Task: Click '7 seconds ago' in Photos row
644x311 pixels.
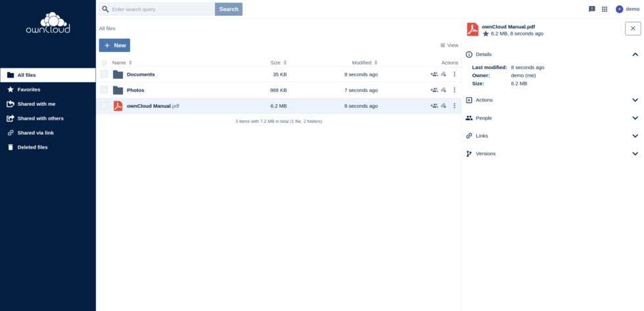Action: point(361,90)
